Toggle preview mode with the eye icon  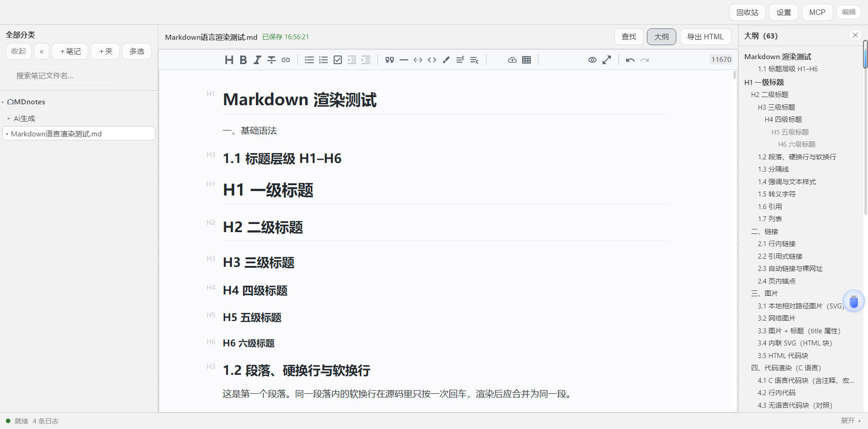pyautogui.click(x=592, y=60)
